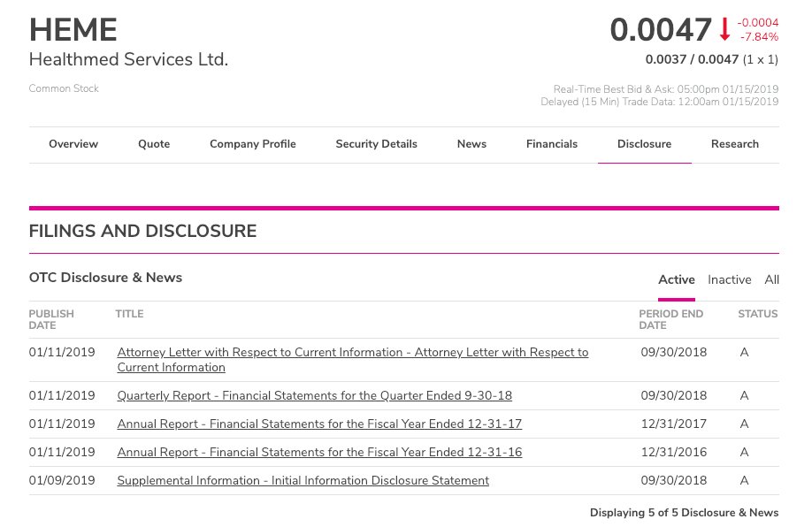
Task: Click the PERIOD END DATE column header
Action: 671,319
